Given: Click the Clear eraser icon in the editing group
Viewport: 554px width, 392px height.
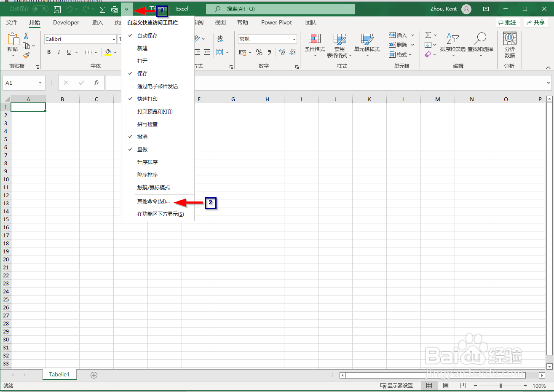Looking at the screenshot, I should [x=428, y=54].
